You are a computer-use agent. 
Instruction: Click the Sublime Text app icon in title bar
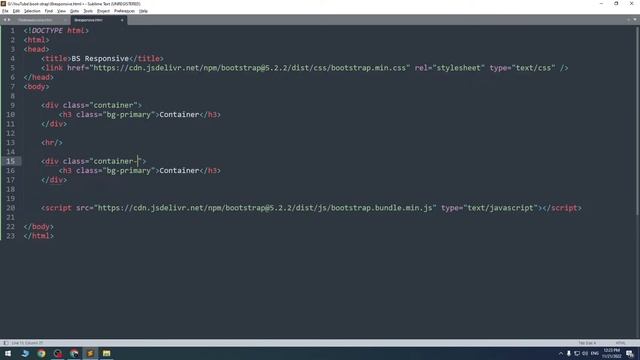pos(3,3)
